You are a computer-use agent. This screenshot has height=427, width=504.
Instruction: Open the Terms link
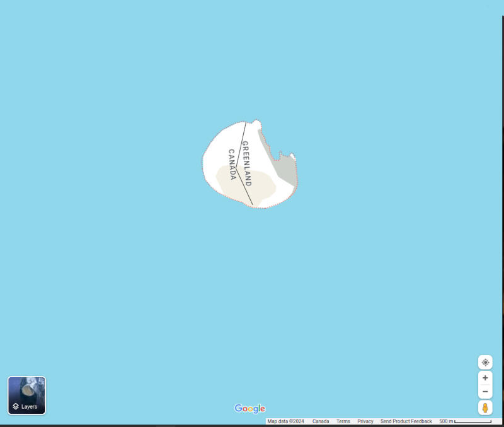[x=343, y=421]
